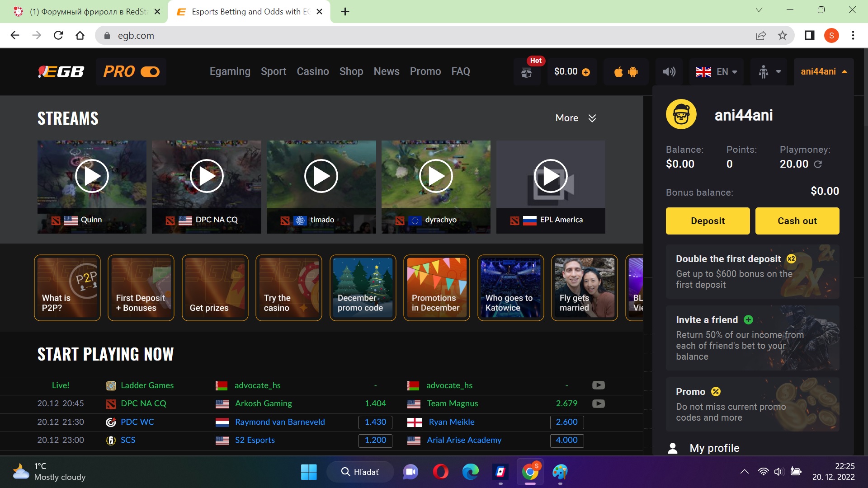This screenshot has height=488, width=868.
Task: Open the Egaming menu
Action: coord(230,71)
